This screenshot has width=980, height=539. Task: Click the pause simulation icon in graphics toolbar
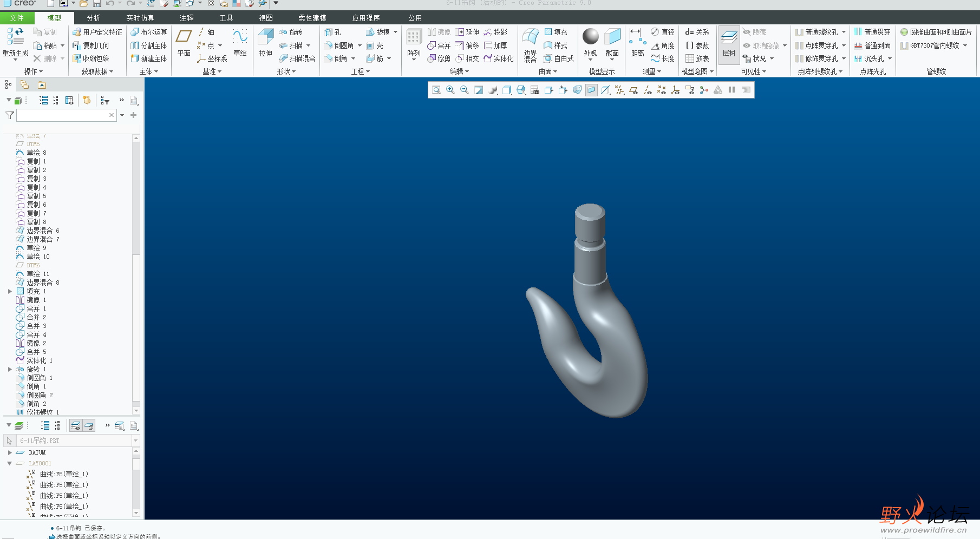tap(732, 90)
